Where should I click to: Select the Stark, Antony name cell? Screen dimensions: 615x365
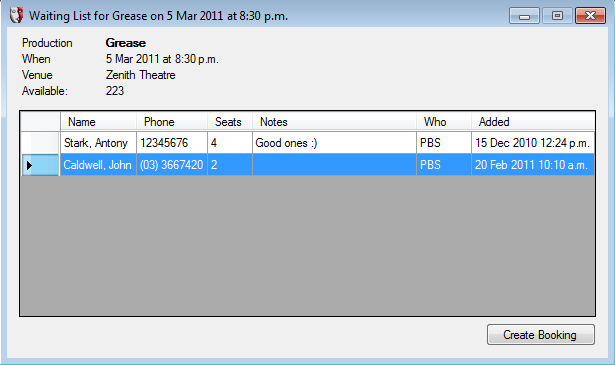tap(98, 143)
